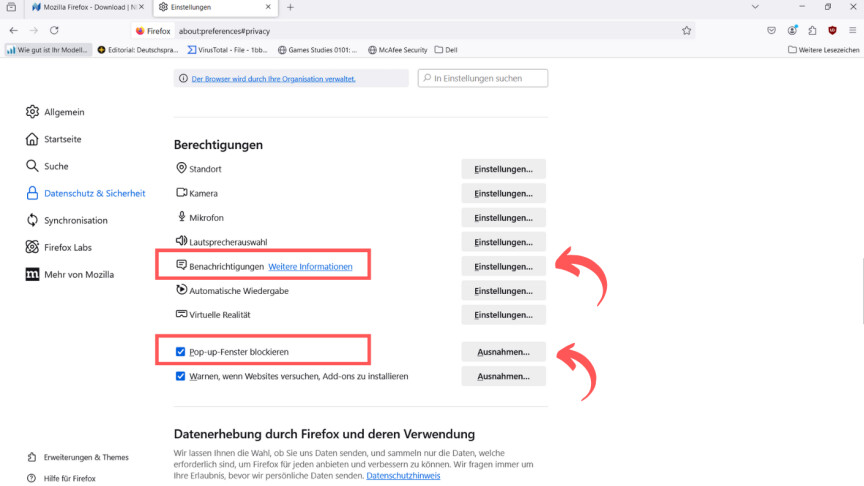The width and height of the screenshot is (864, 486).
Task: Click the Standort pin icon
Action: tap(181, 168)
